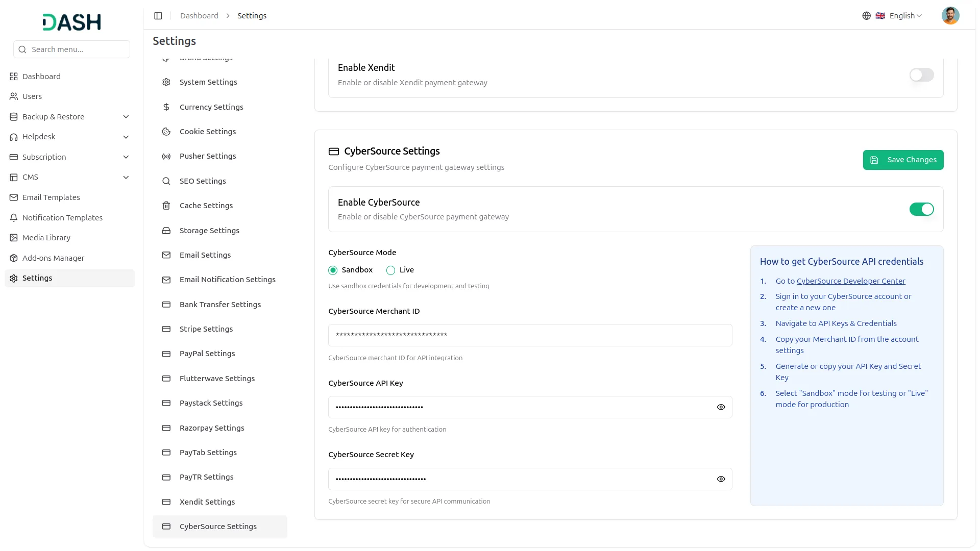Screen dimensions: 980x551
Task: Click the Stripe Settings card icon
Action: 166,329
